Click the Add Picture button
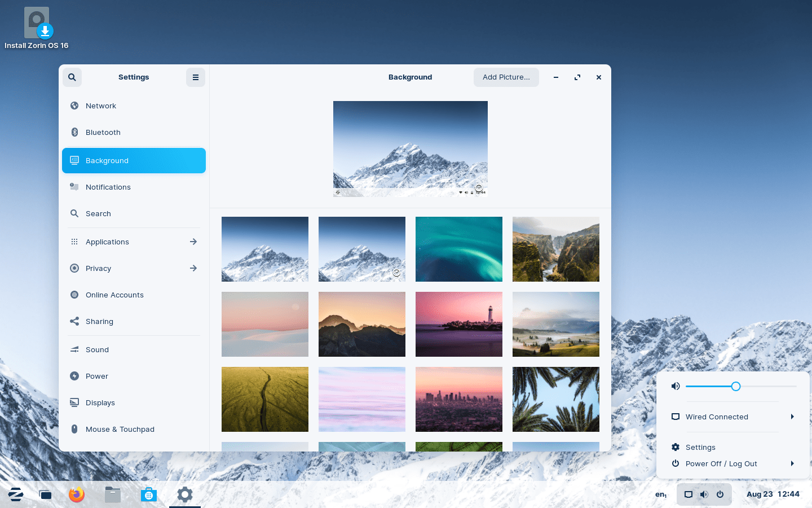Viewport: 812px width, 508px height. [x=506, y=77]
